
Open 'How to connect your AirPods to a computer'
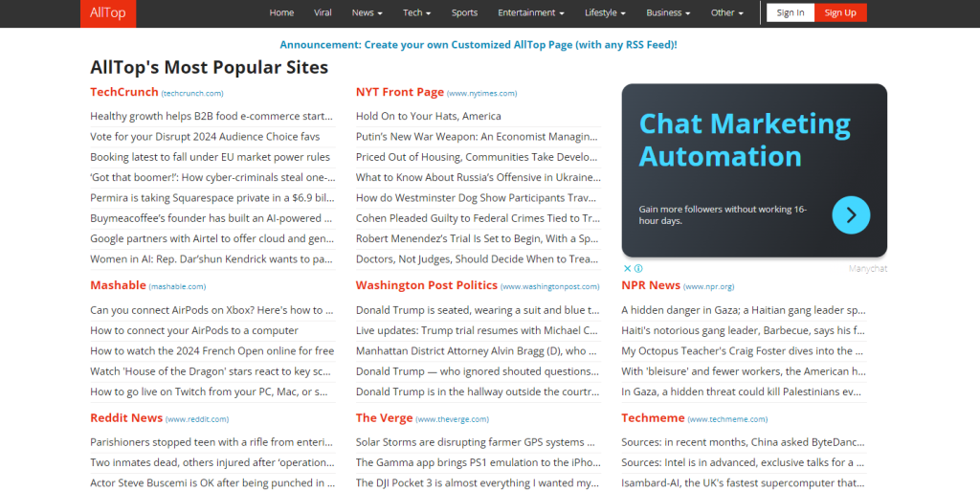(x=194, y=330)
